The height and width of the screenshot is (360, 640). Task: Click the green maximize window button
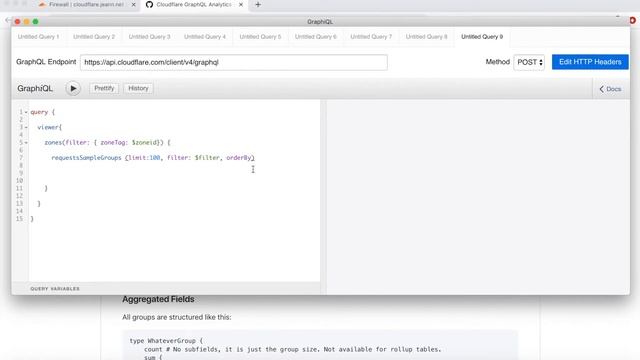[36, 22]
